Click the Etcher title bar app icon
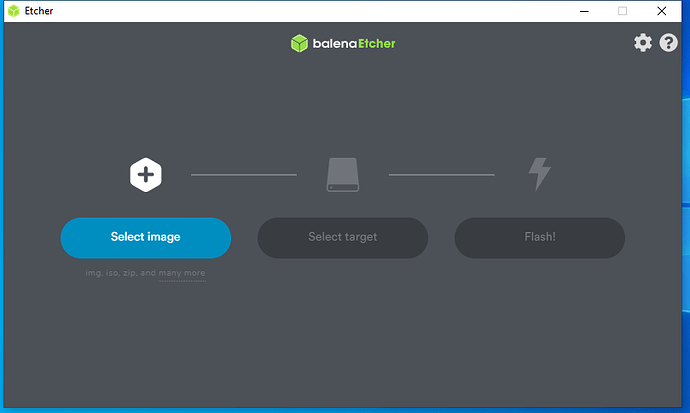 (x=14, y=11)
